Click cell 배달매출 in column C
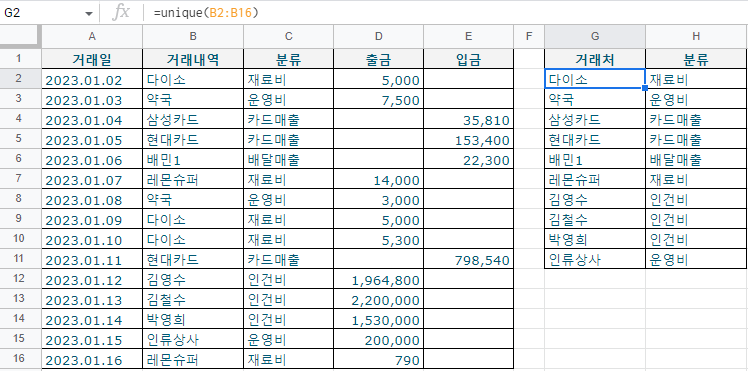Image resolution: width=748 pixels, height=371 pixels. [289, 160]
